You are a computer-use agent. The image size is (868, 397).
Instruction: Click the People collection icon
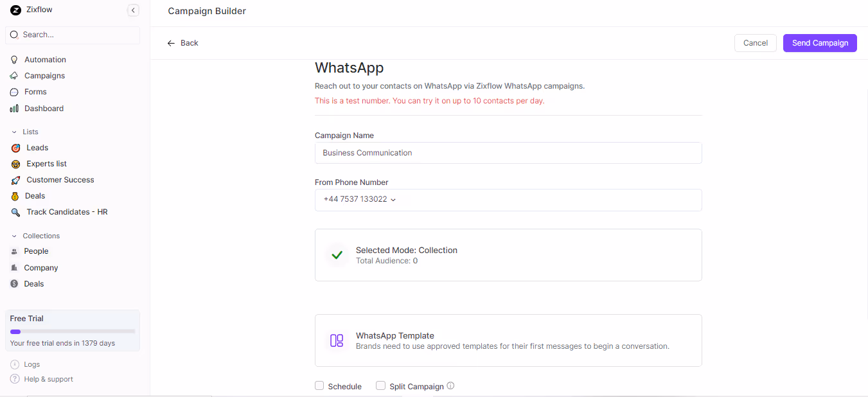click(14, 251)
